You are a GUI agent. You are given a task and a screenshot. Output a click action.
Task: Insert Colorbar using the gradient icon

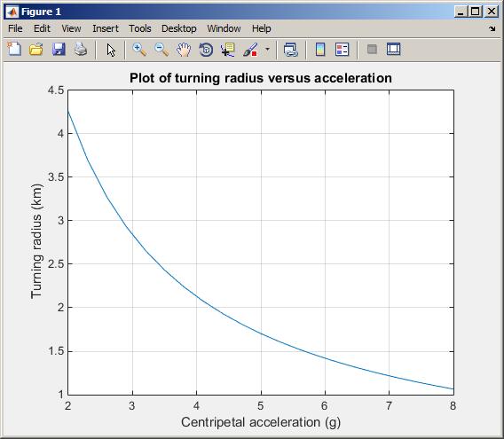(319, 50)
